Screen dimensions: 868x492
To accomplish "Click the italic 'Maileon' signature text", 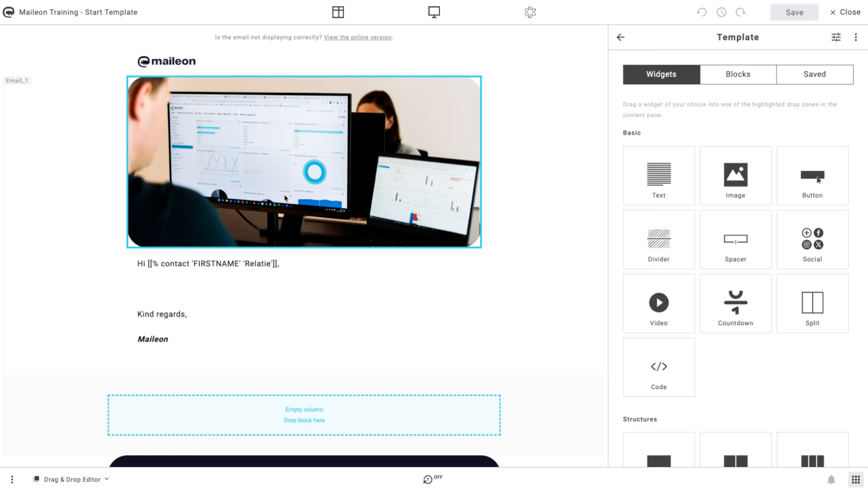I will click(153, 339).
